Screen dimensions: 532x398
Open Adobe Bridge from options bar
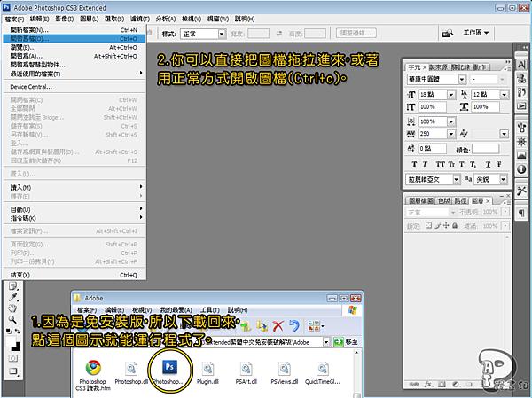point(448,34)
